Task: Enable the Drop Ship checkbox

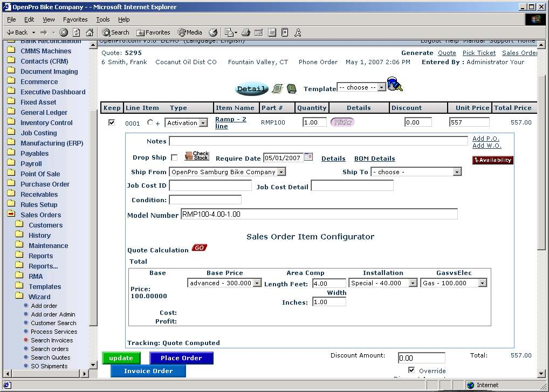Action: 174,158
